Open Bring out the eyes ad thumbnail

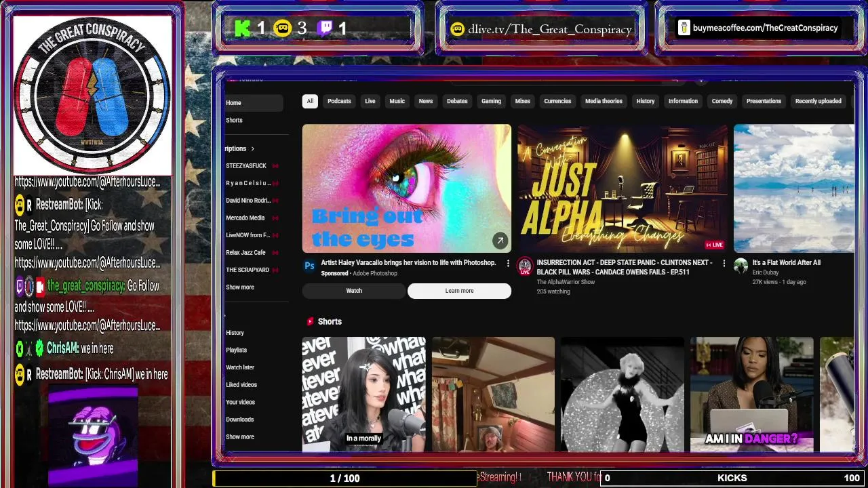coord(407,188)
